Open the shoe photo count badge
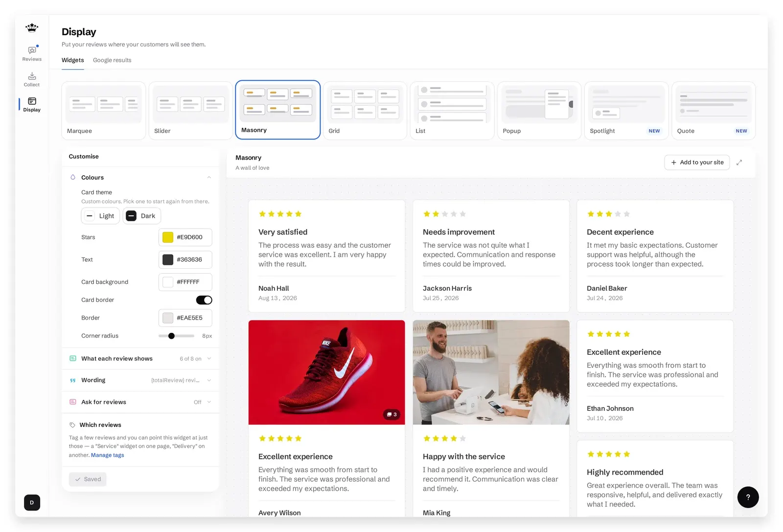Screen dimensions: 783x532 point(391,415)
